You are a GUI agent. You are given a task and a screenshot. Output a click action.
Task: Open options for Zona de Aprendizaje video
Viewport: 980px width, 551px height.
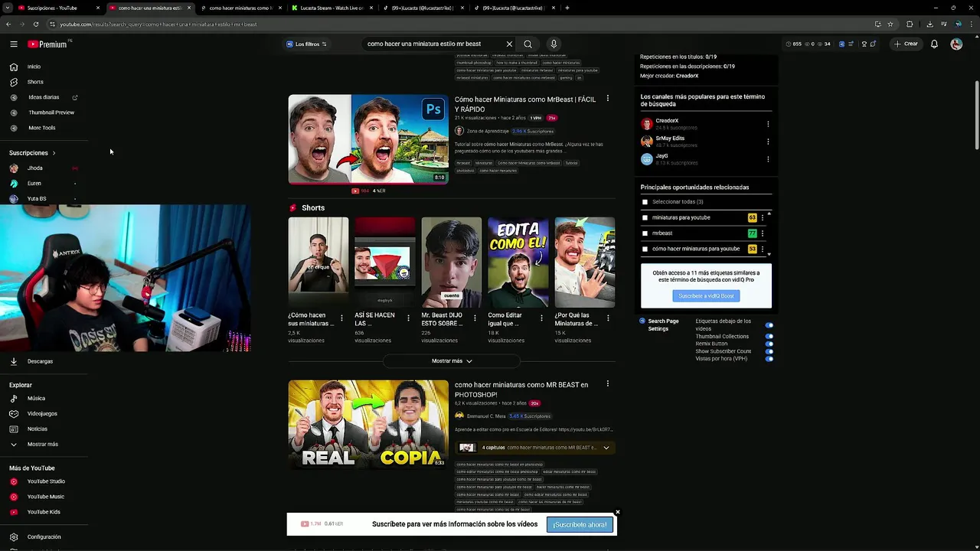(x=608, y=99)
